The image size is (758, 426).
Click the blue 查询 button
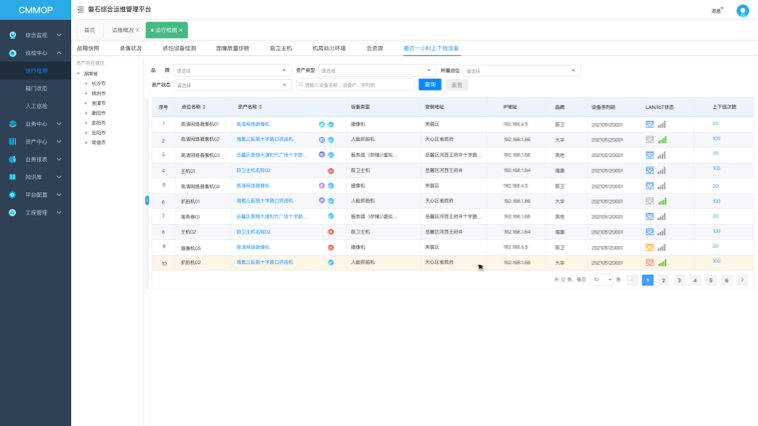[x=429, y=85]
